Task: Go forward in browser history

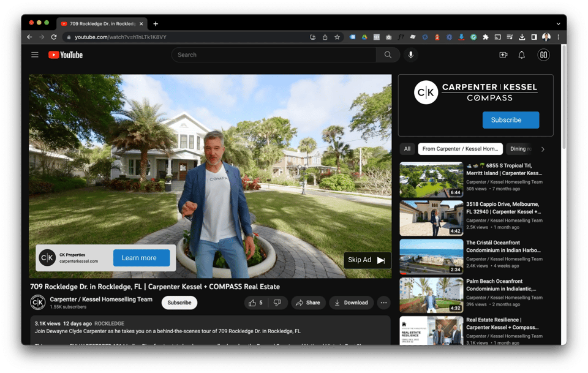Action: pos(42,37)
